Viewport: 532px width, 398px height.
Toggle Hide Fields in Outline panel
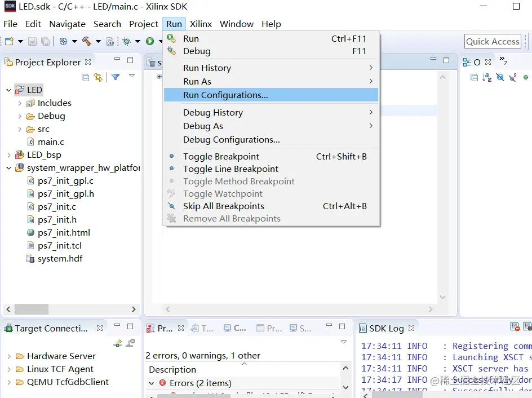click(500, 77)
